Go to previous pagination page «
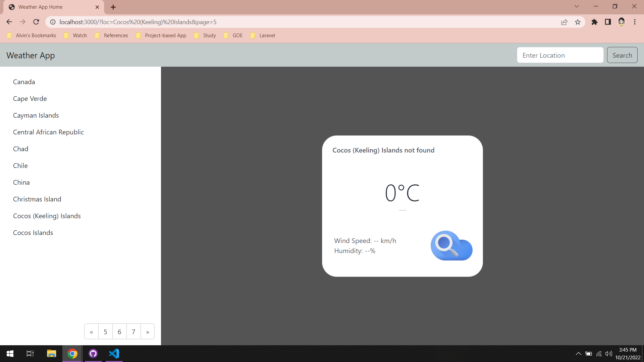The image size is (644, 362). (92, 331)
